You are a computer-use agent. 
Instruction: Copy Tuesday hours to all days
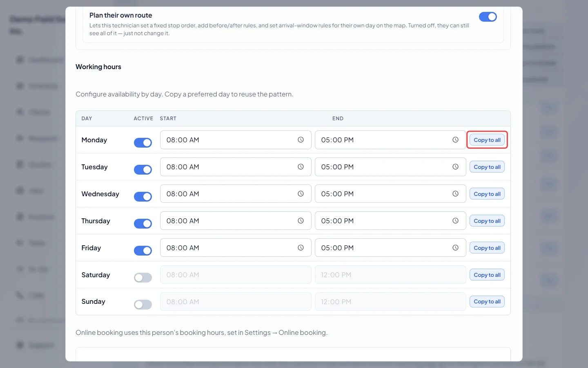487,167
